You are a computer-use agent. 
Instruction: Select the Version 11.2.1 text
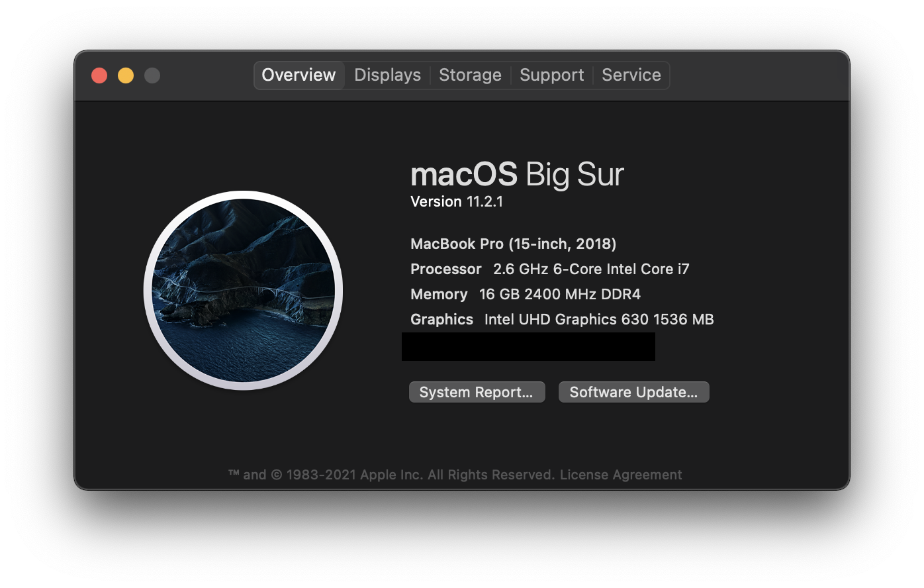(457, 201)
